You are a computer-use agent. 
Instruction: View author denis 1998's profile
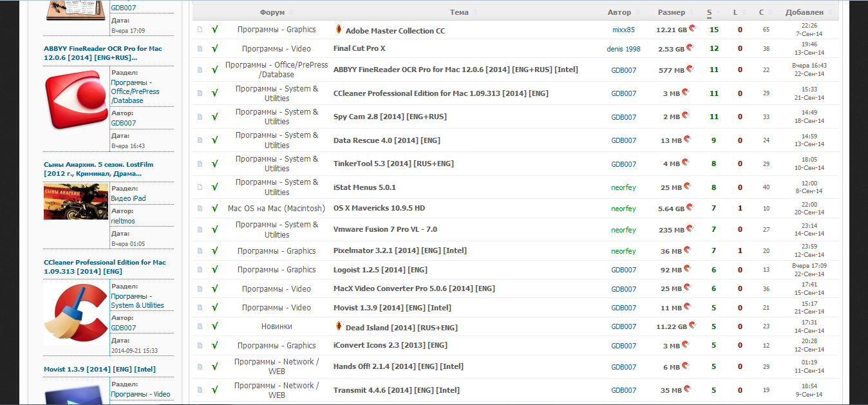(623, 49)
